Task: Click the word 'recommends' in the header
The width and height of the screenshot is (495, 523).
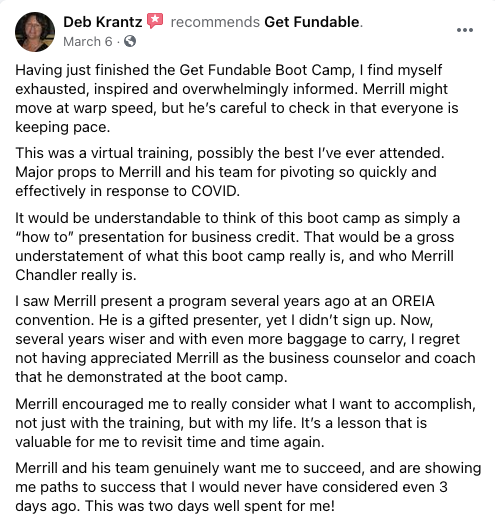Action: point(215,22)
